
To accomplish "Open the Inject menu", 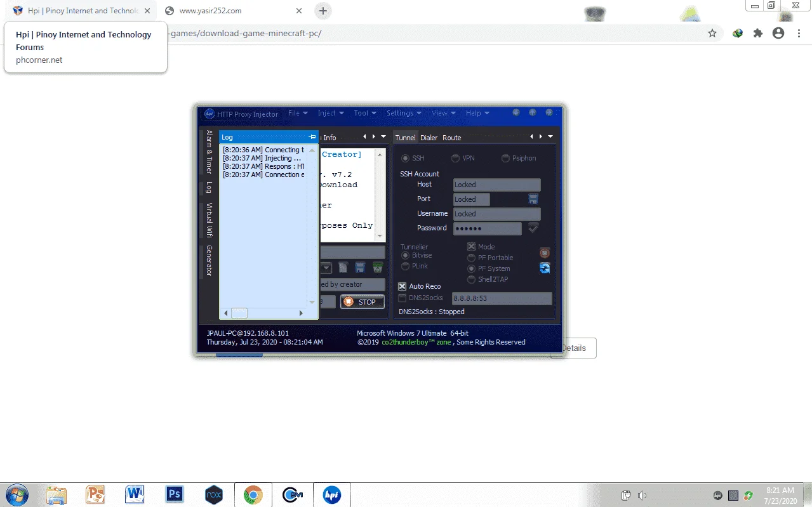I will pyautogui.click(x=330, y=113).
